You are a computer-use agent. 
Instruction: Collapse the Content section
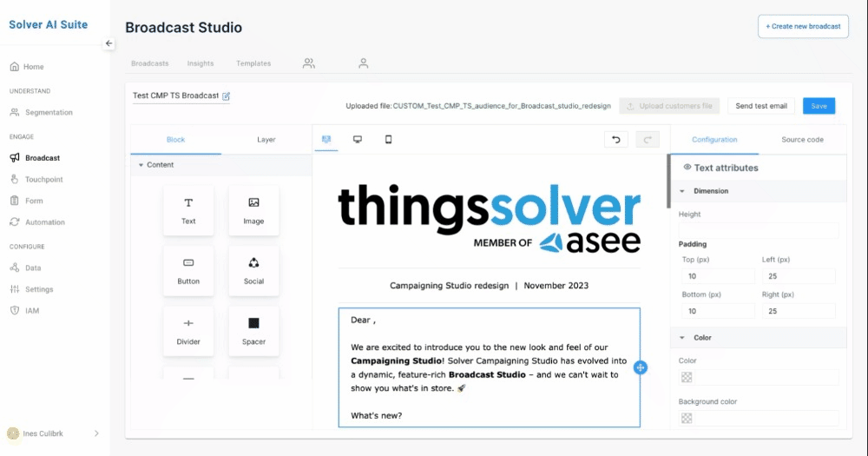(x=141, y=165)
